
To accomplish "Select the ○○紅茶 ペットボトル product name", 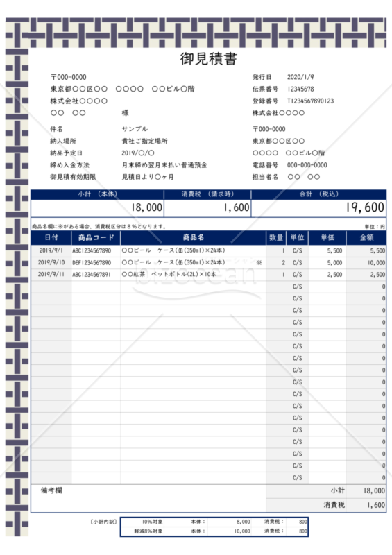I will (x=169, y=274).
